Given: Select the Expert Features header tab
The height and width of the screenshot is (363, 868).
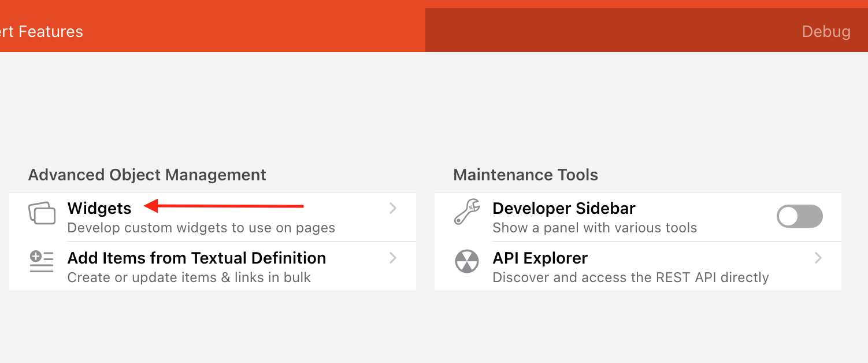Looking at the screenshot, I should [42, 31].
